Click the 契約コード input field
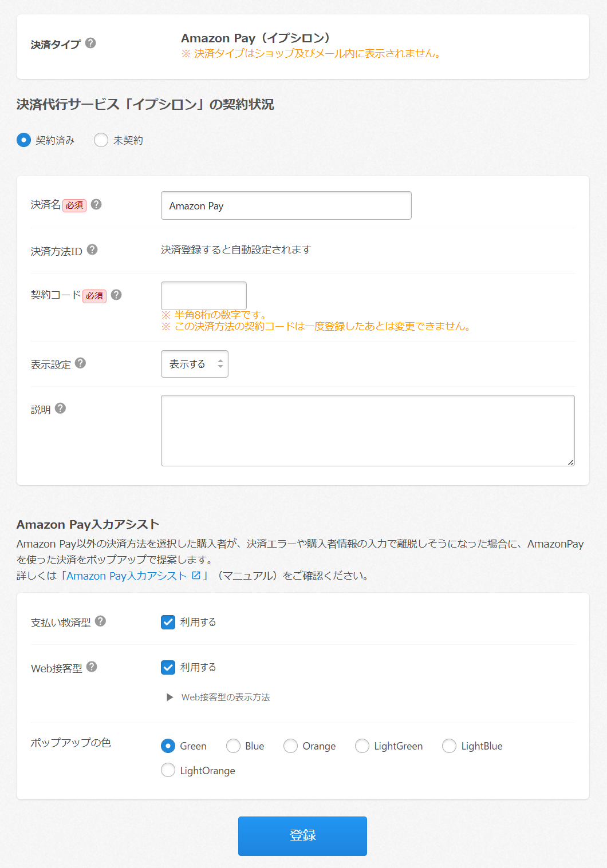 (x=204, y=296)
